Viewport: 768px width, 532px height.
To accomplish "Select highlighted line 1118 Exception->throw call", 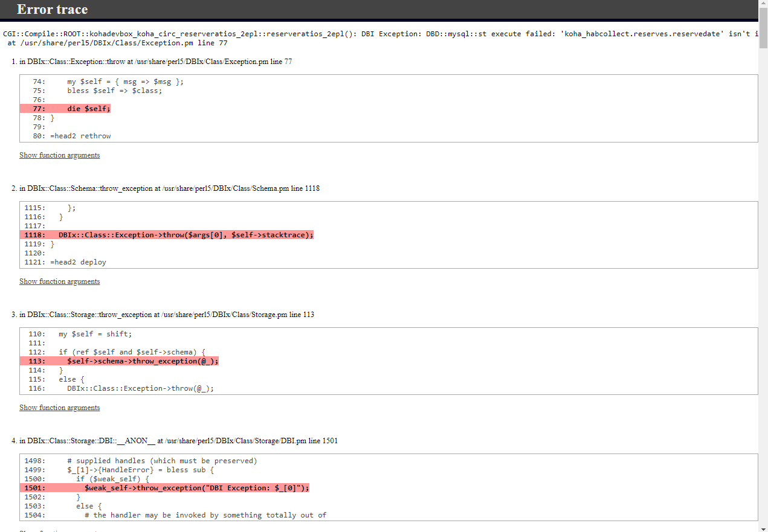I will [x=186, y=235].
